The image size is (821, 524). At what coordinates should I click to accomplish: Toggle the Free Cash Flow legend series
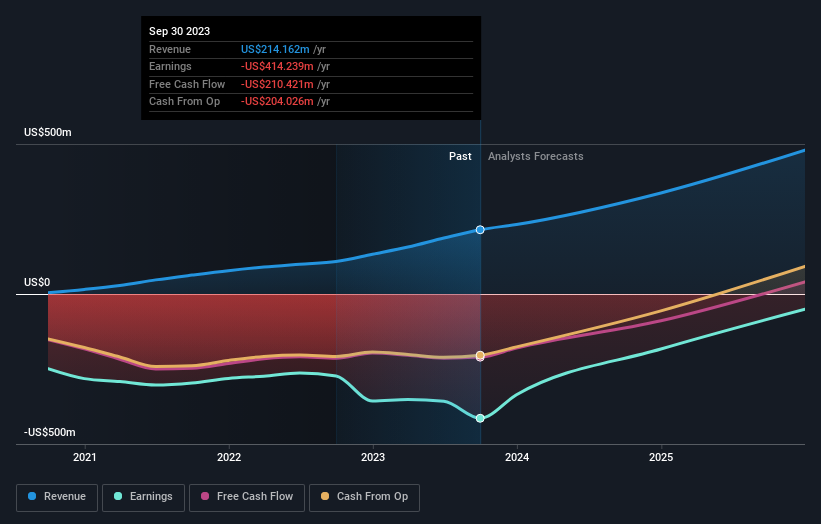(x=247, y=497)
